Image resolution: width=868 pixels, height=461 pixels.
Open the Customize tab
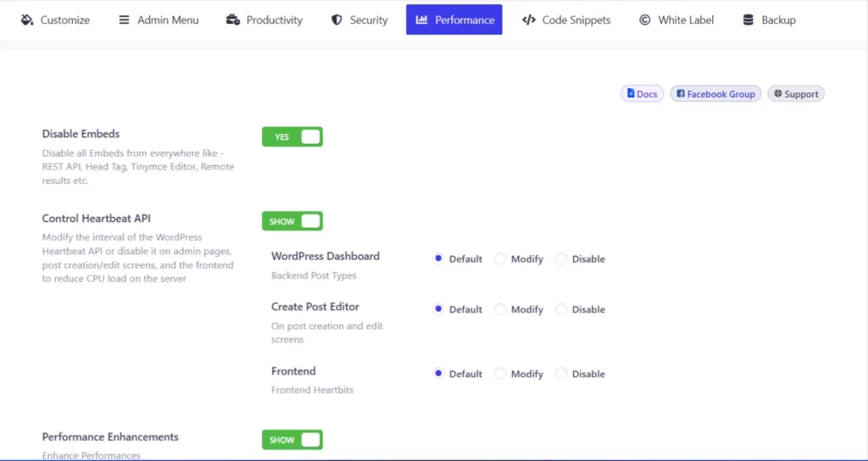pyautogui.click(x=55, y=20)
